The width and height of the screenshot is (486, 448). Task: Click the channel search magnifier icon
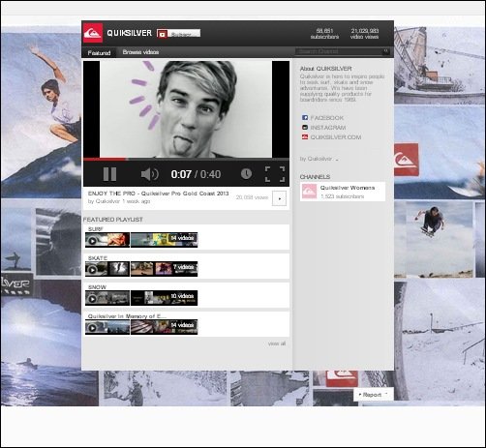pyautogui.click(x=385, y=51)
